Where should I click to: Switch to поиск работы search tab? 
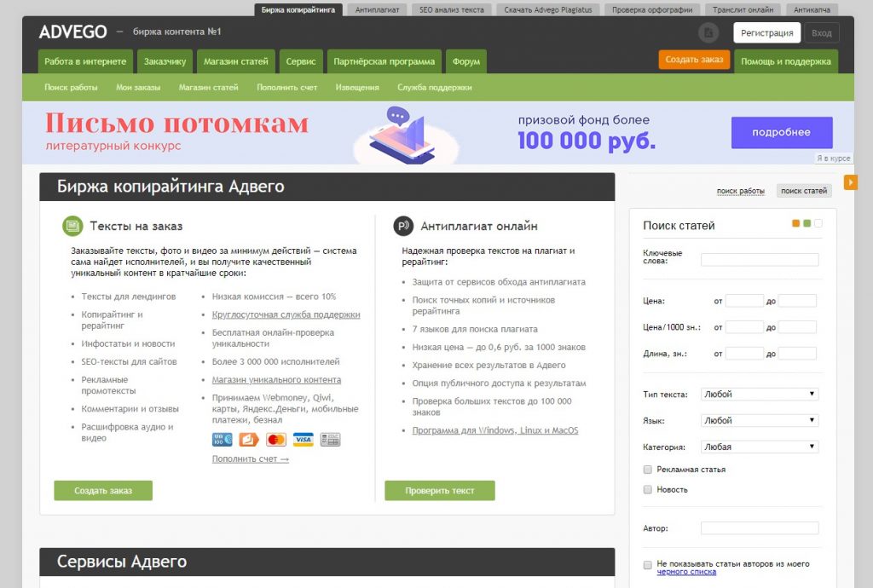741,191
